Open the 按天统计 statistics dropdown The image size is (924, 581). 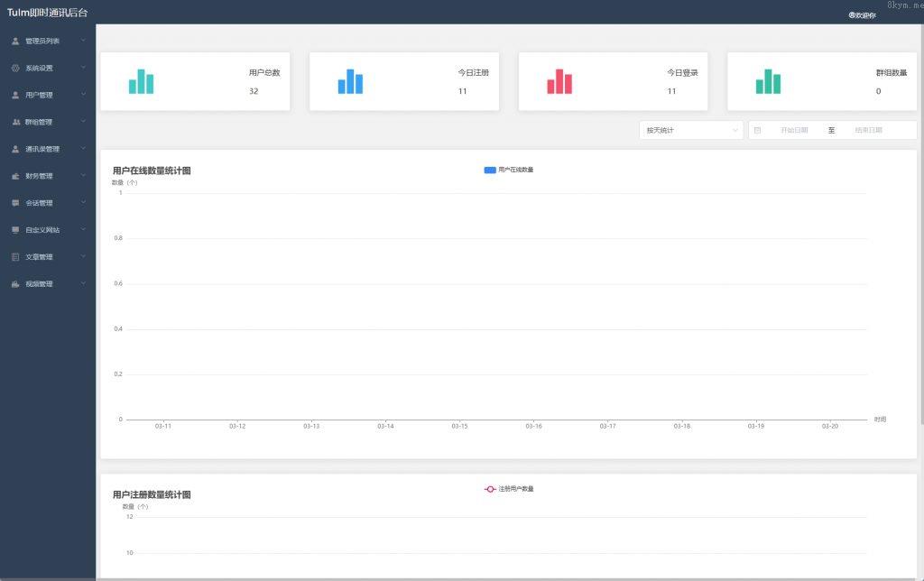pos(691,130)
